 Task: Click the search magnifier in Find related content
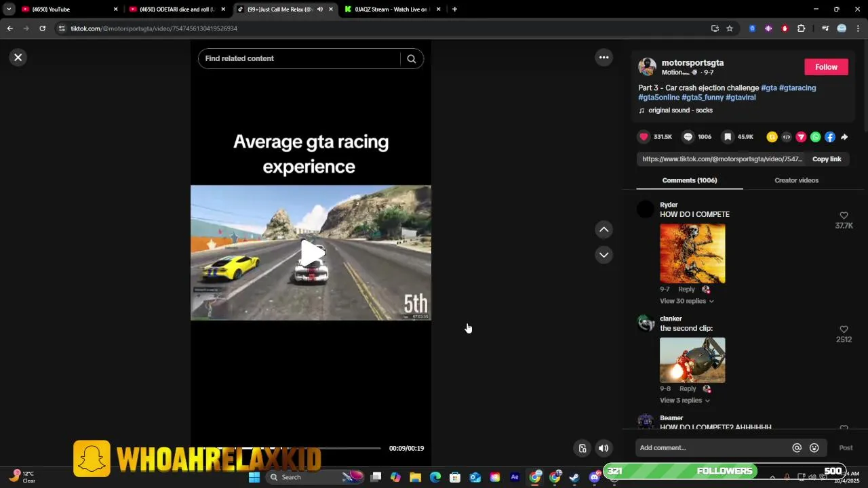tap(411, 59)
